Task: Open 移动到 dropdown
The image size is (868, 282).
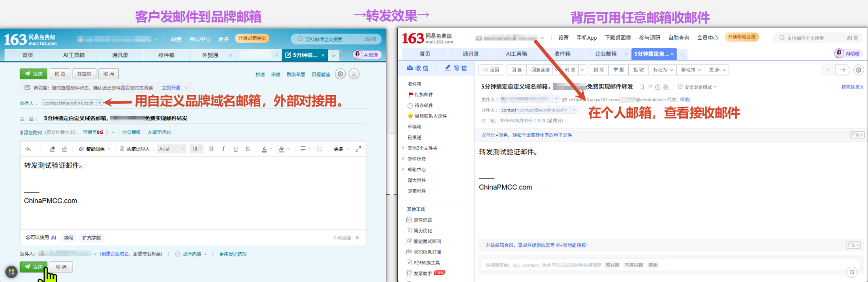Action: [x=691, y=70]
